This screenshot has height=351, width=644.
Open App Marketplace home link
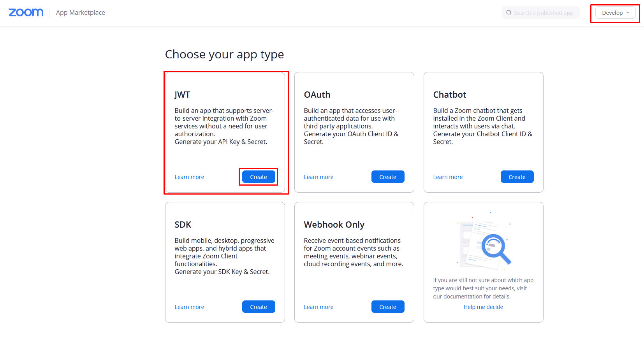pyautogui.click(x=81, y=12)
